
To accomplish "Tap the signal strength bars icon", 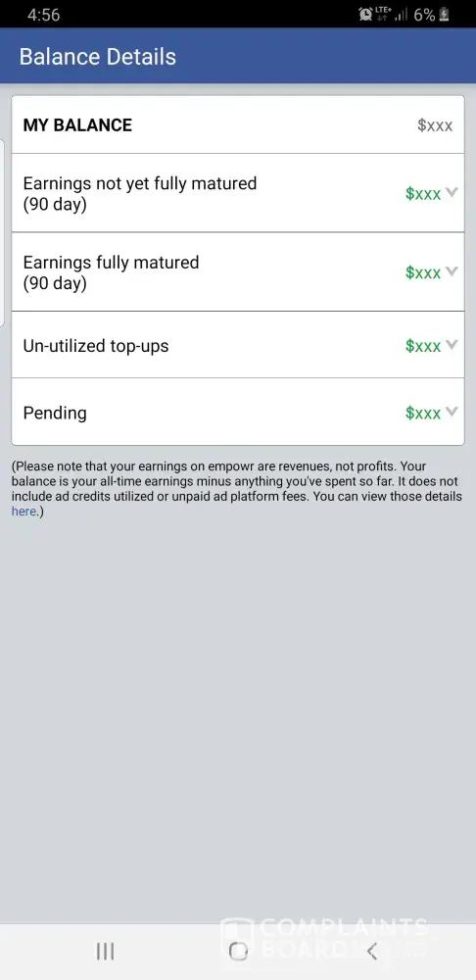I will pos(401,15).
